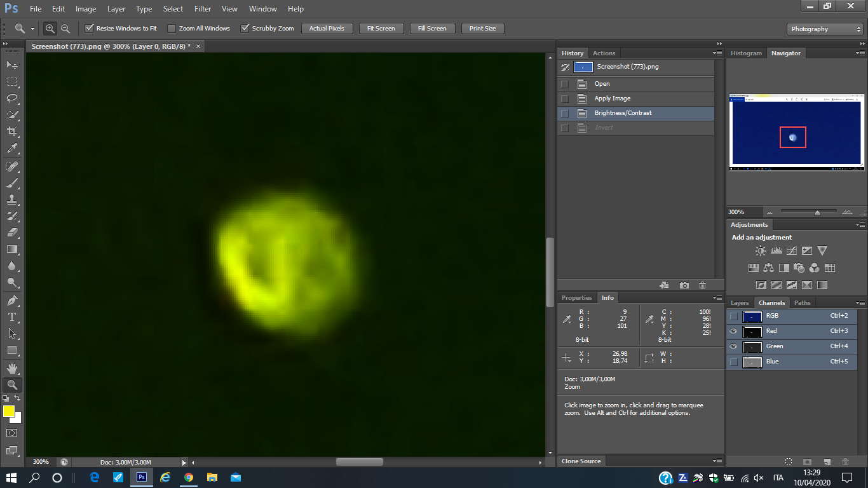The width and height of the screenshot is (868, 488).
Task: Expand the status bar info arrow
Action: [184, 463]
